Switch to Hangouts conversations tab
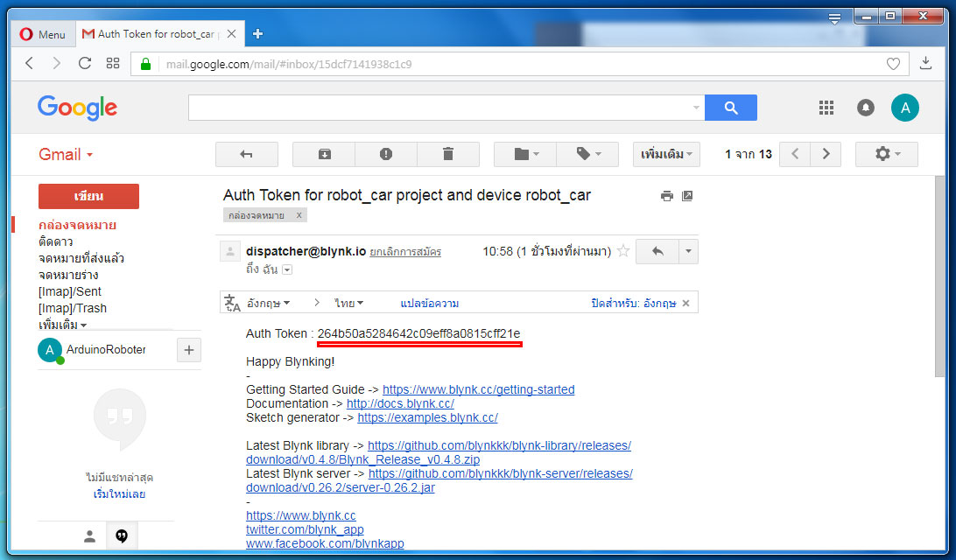The image size is (956, 560). point(122,536)
